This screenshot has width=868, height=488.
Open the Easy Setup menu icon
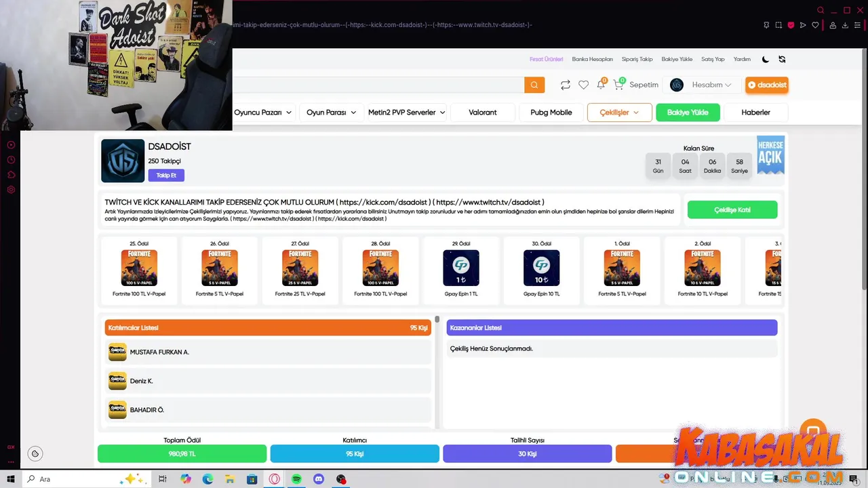coord(858,25)
